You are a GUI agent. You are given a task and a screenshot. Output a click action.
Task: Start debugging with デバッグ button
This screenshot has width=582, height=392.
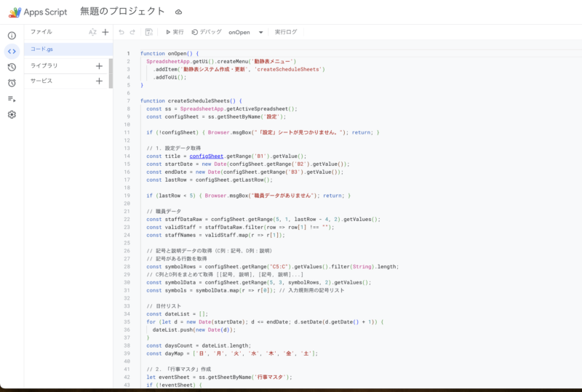[207, 32]
